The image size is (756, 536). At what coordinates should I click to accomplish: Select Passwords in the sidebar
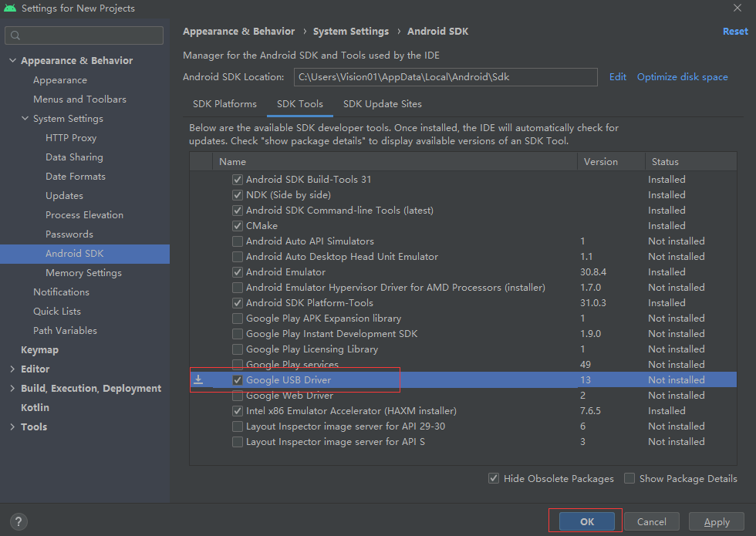[69, 234]
